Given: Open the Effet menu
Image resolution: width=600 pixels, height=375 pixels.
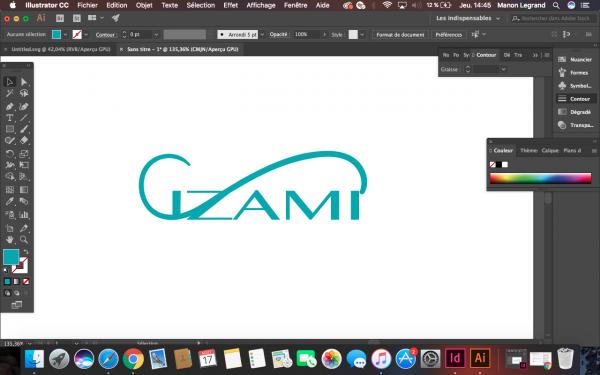Looking at the screenshot, I should pyautogui.click(x=230, y=5).
